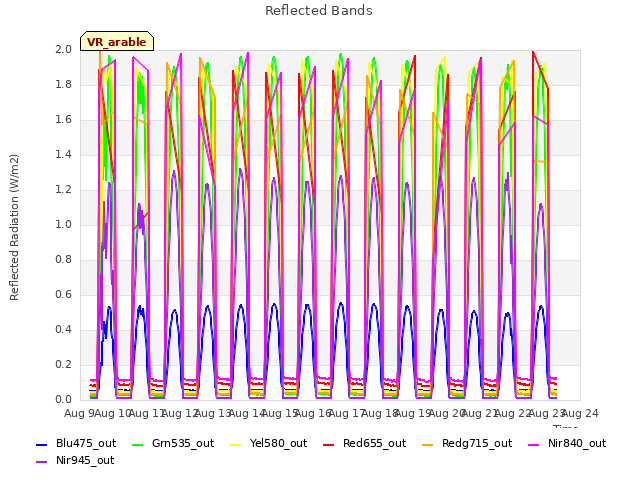Click the 0.0 y-axis tick label

63,400
